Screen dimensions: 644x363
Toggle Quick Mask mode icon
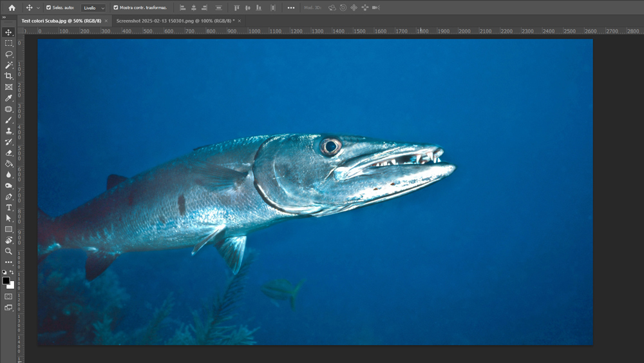(8, 297)
